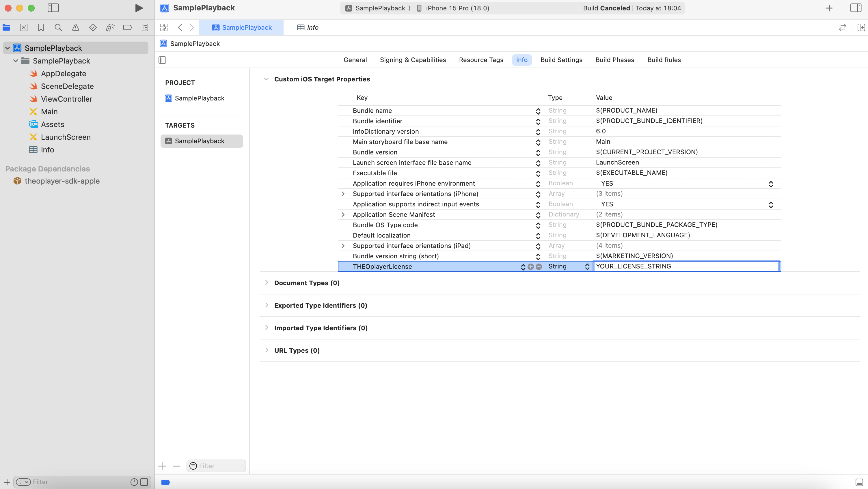Open the Bookmark navigator icon
Image resolution: width=868 pixels, height=489 pixels.
click(41, 28)
